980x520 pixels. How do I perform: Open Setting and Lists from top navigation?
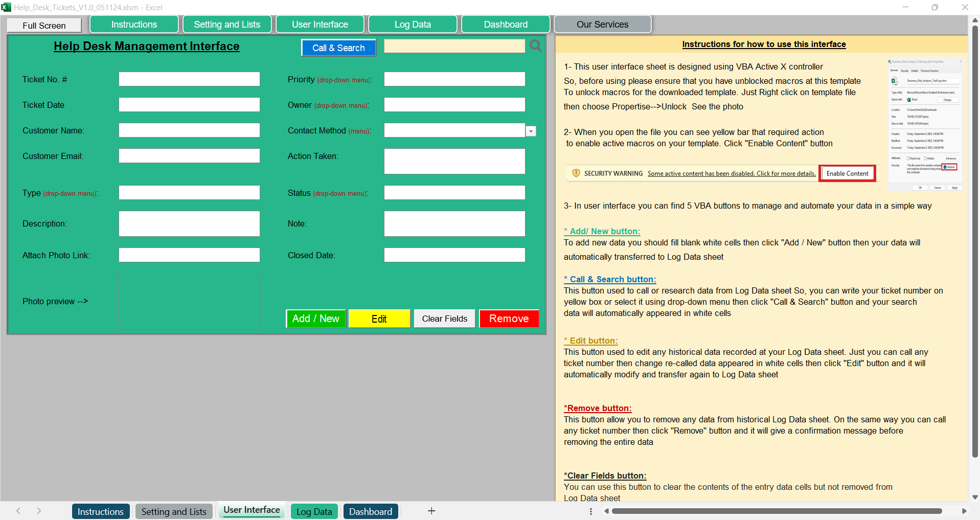(227, 25)
